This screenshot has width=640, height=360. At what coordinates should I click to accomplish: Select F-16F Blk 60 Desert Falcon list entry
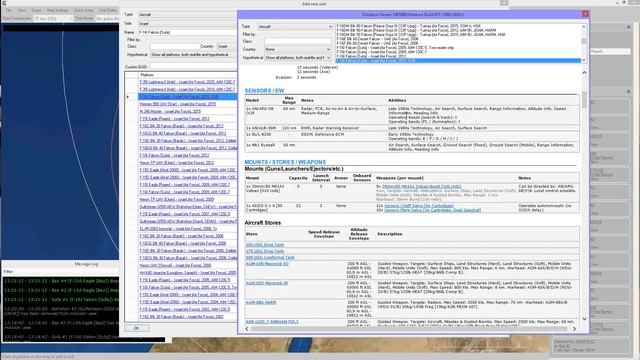377,43
